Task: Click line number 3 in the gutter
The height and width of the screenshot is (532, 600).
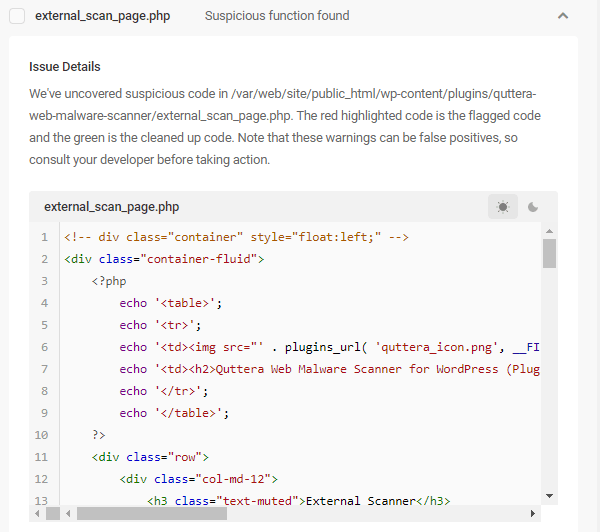Action: point(44,281)
